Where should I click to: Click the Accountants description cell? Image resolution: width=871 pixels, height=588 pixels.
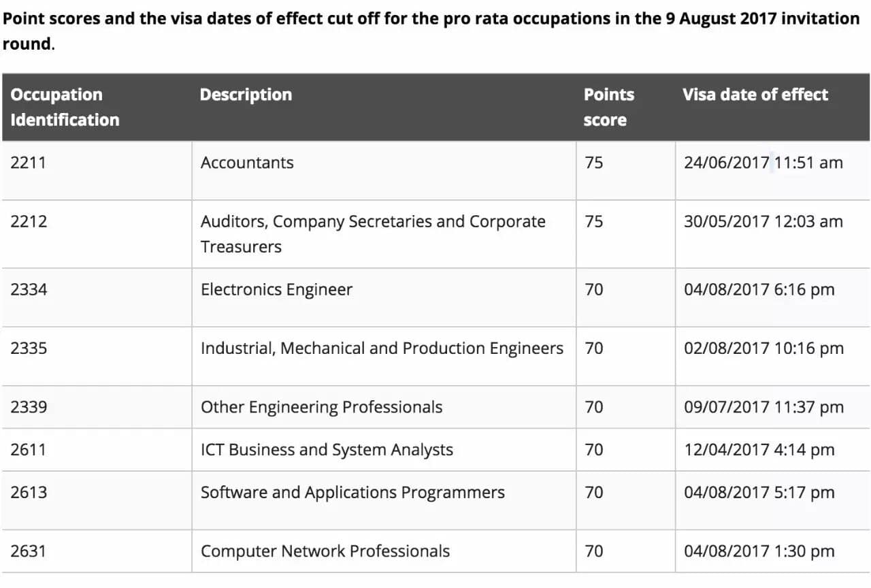click(x=384, y=170)
